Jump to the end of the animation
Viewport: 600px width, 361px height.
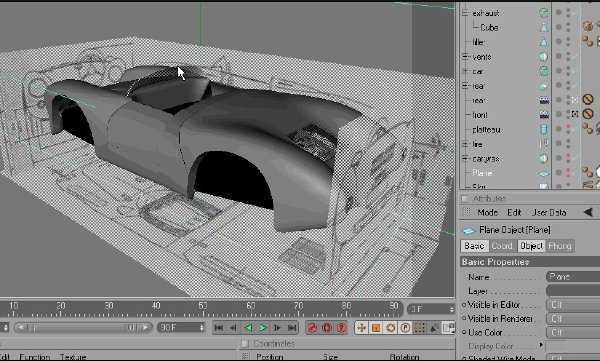click(292, 328)
